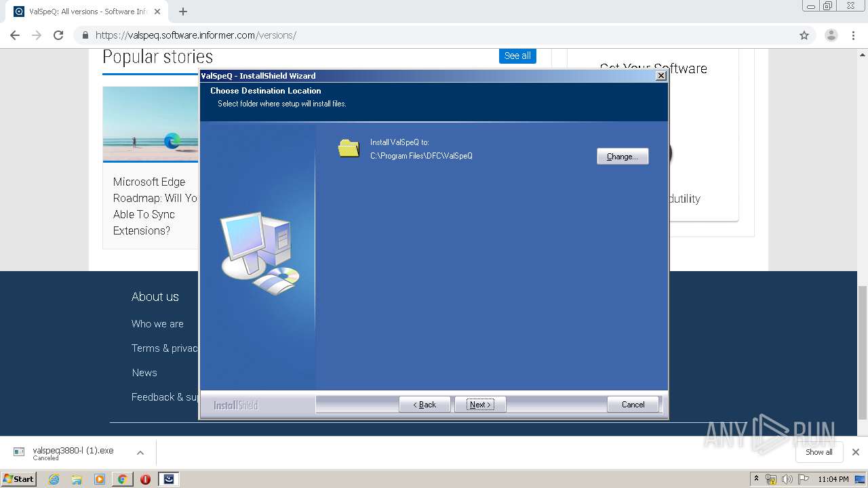Click the Change... button in the installer
The image size is (868, 488).
(623, 157)
